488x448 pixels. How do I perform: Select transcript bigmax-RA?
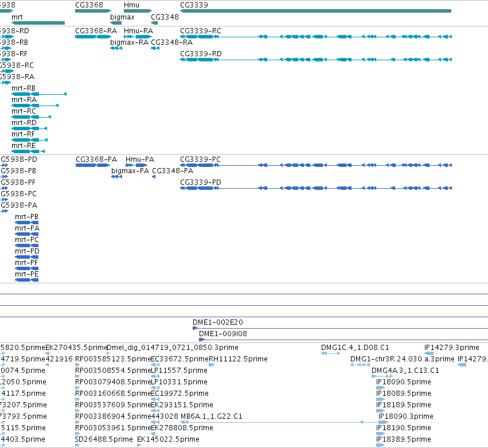(116, 48)
